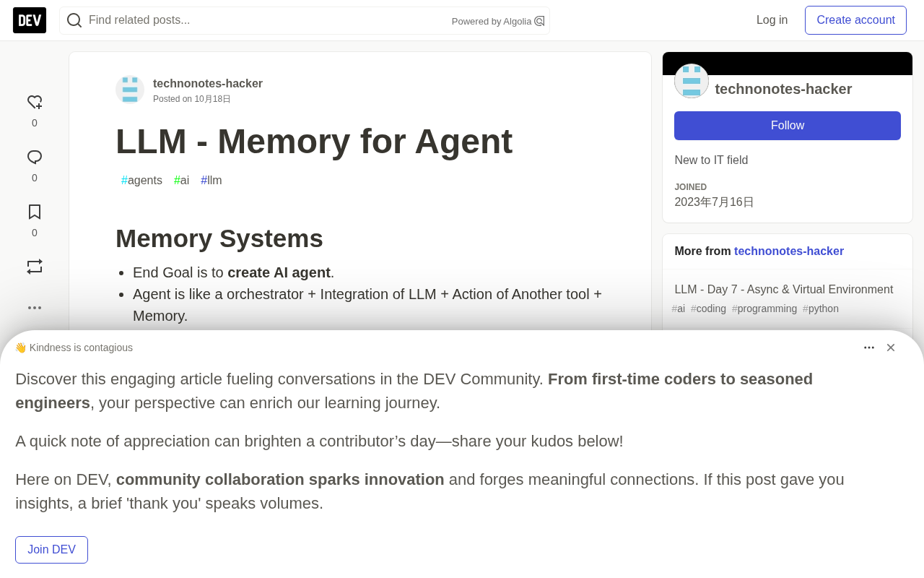The image size is (924, 578).
Task: Open the author name link above the title
Action: pyautogui.click(x=208, y=84)
